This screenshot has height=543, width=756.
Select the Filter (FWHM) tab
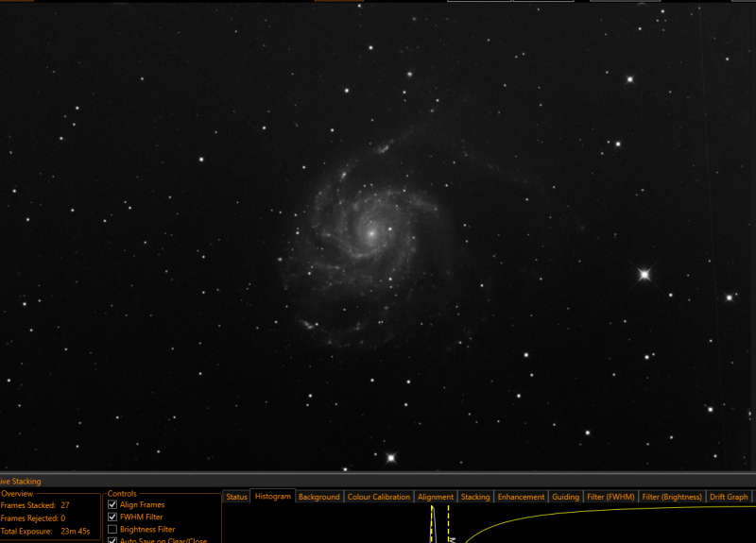pos(610,497)
